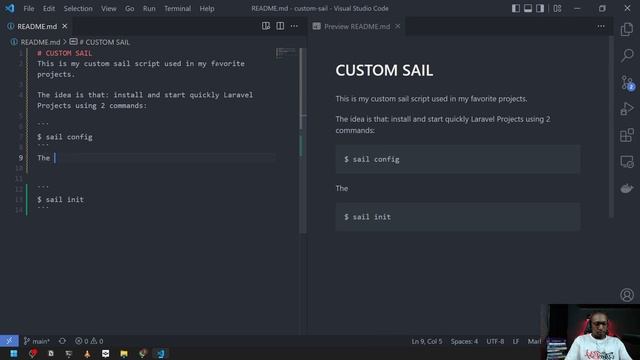Open the File menu
This screenshot has width=640, height=360.
coord(29,9)
